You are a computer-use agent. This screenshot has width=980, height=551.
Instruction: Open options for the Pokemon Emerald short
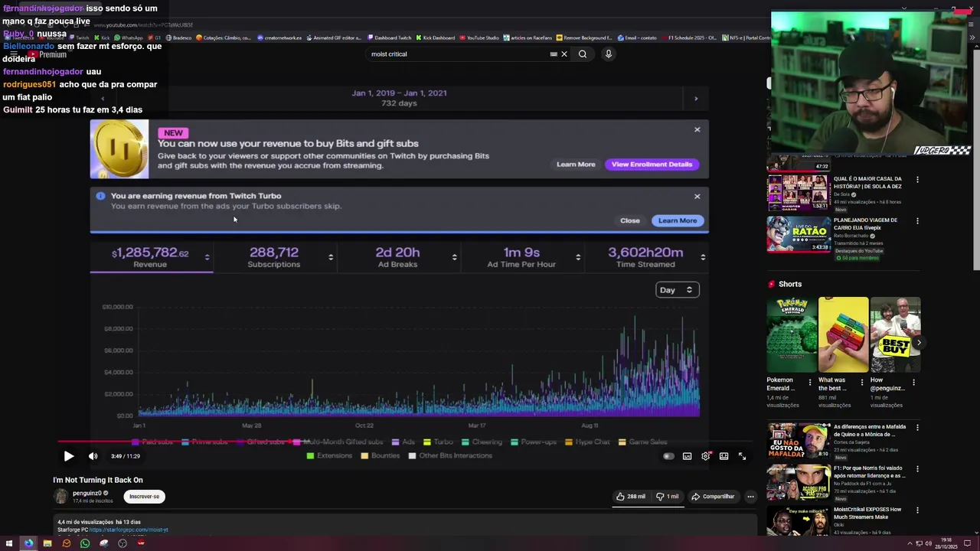coord(810,382)
